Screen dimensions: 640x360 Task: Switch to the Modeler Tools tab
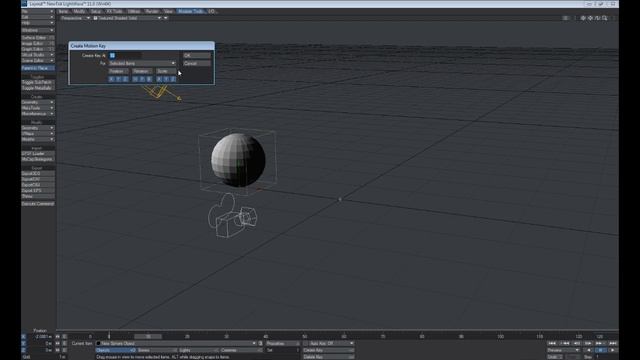coord(191,11)
